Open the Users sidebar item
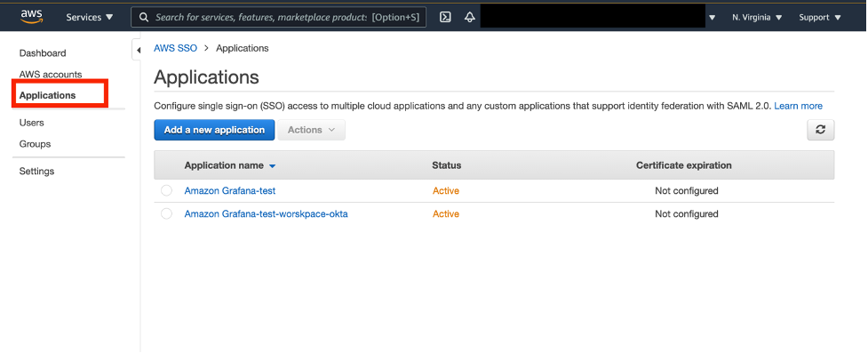The width and height of the screenshot is (868, 353). tap(32, 123)
